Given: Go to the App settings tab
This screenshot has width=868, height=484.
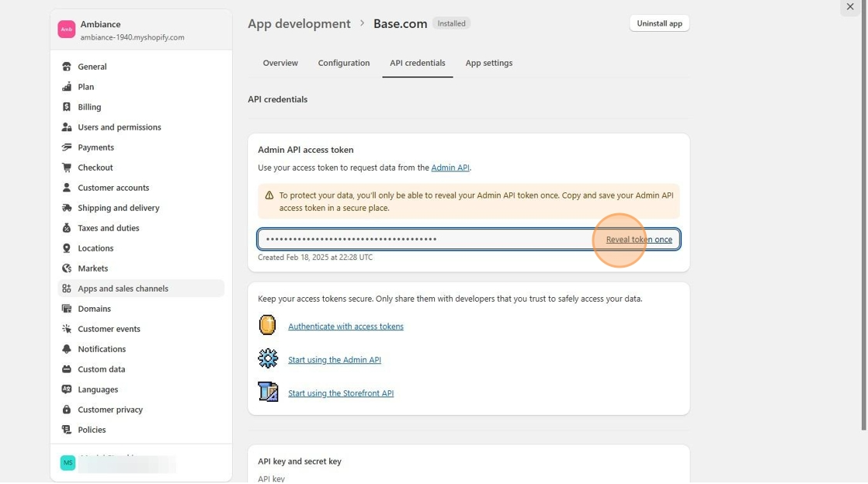Looking at the screenshot, I should tap(488, 63).
